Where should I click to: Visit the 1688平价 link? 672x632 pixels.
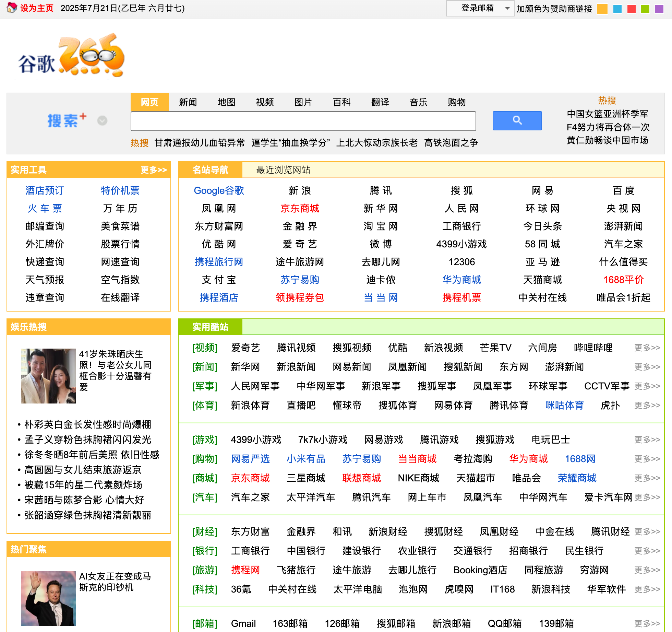click(623, 280)
